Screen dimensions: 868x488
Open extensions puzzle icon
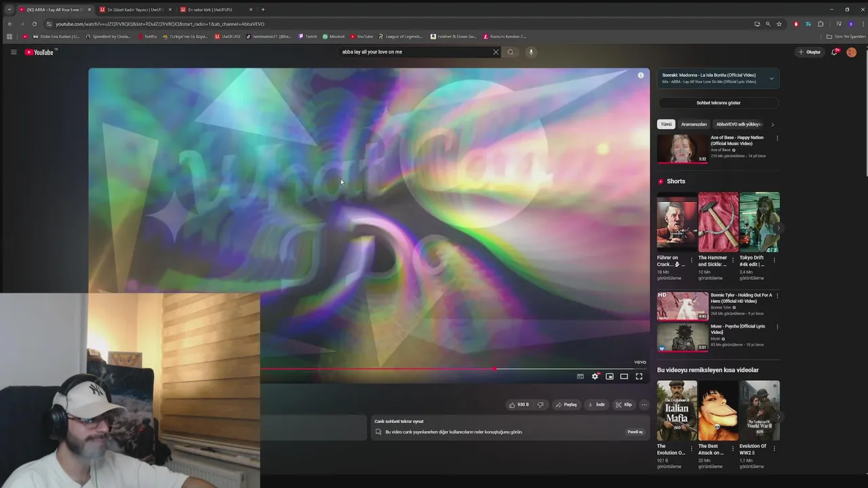tap(821, 24)
